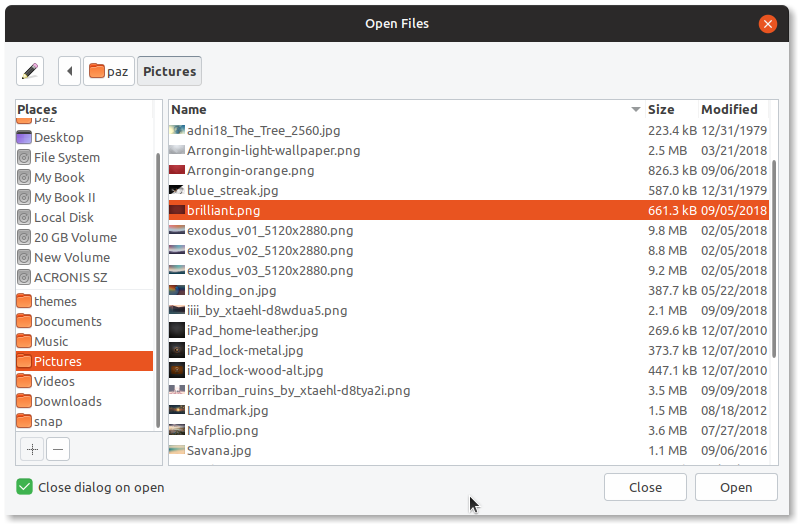The width and height of the screenshot is (798, 524).
Task: Sort files by Size column header
Action: click(x=671, y=109)
